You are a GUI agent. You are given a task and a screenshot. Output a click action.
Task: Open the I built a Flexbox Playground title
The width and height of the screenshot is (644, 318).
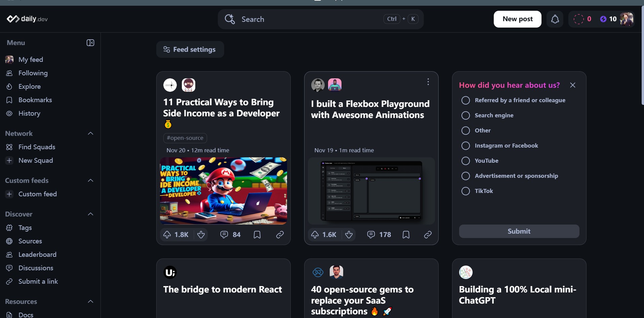click(370, 109)
